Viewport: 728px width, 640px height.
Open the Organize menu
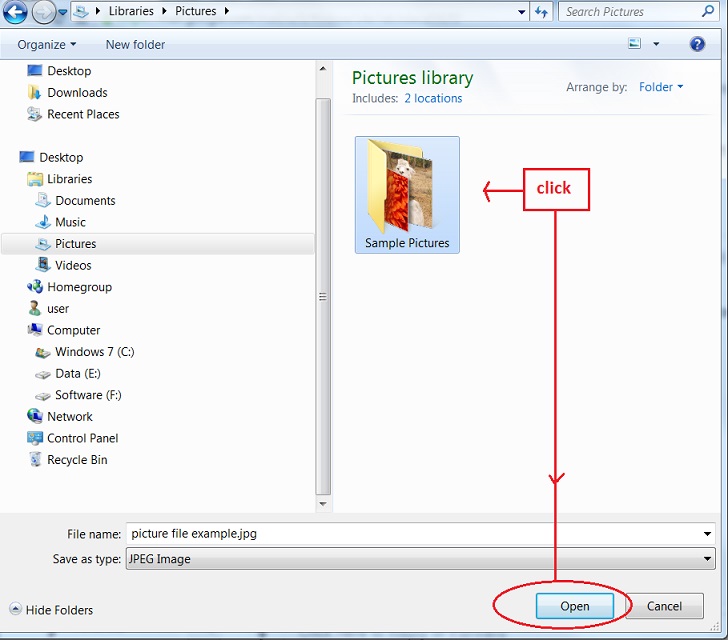point(46,45)
